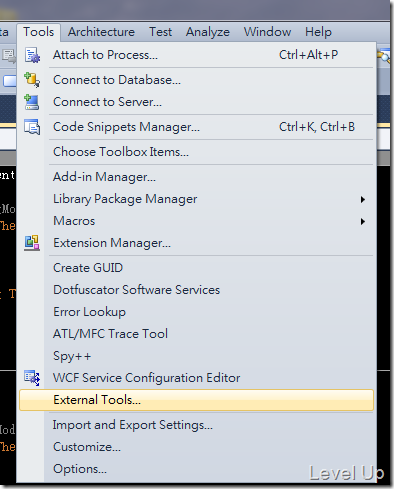Choose Connect to Database...

197,80
